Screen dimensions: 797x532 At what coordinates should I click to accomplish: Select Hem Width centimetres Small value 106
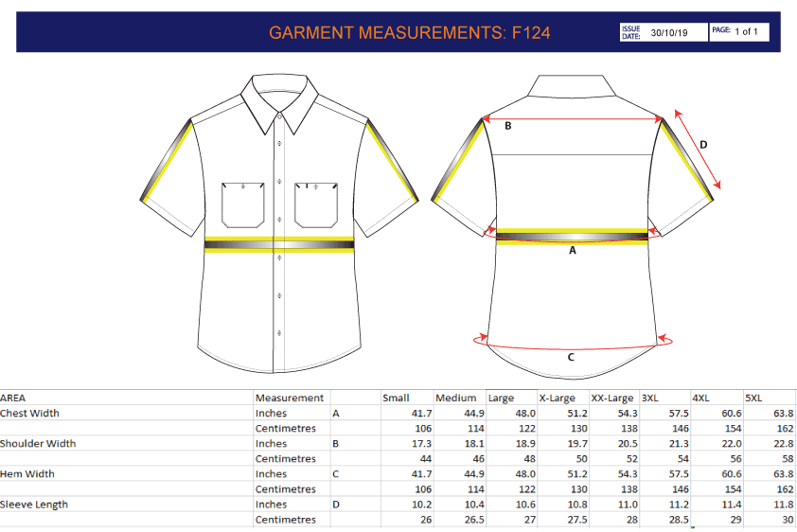(x=423, y=489)
